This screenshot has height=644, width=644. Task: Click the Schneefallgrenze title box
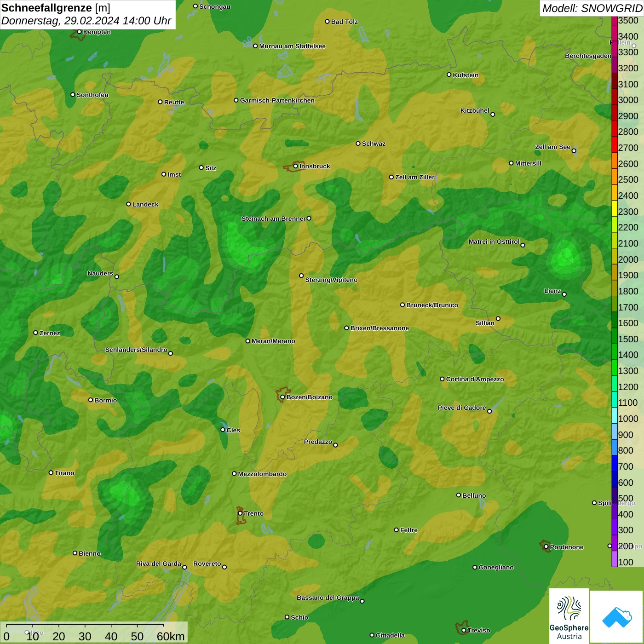[87, 15]
